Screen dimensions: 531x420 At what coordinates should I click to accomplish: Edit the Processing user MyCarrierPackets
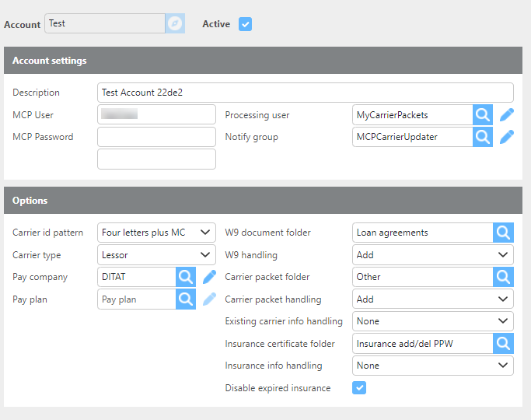click(507, 115)
